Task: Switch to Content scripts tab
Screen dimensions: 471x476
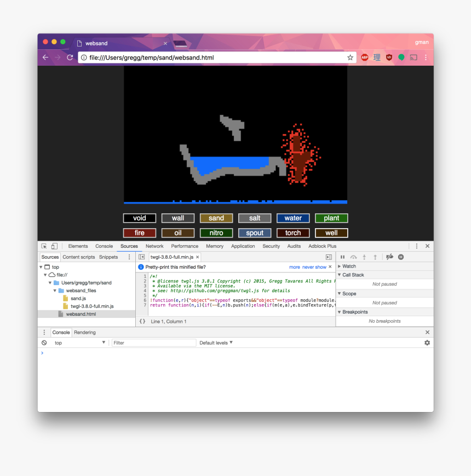Action: coord(79,257)
